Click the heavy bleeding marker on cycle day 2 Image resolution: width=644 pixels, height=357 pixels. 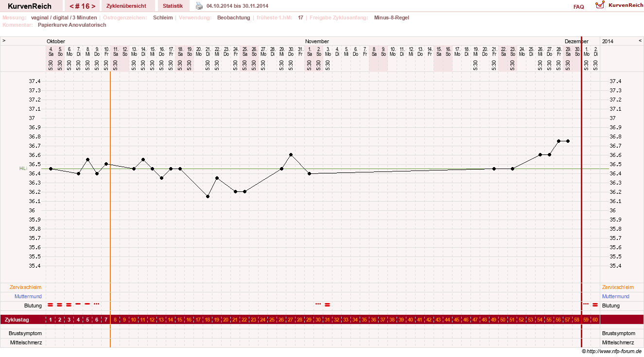click(60, 305)
